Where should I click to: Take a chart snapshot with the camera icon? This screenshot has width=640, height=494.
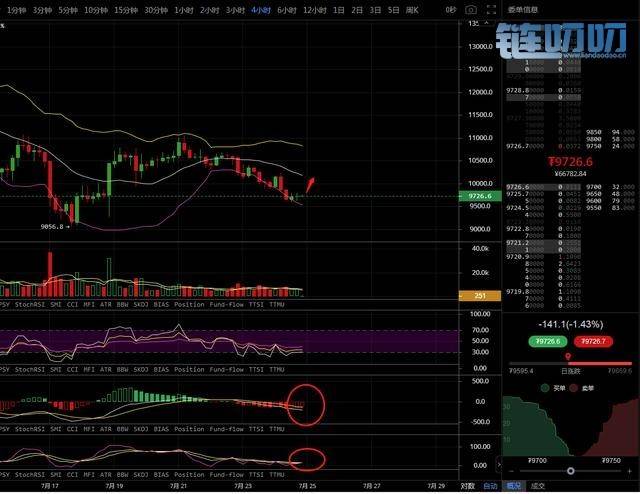471,10
